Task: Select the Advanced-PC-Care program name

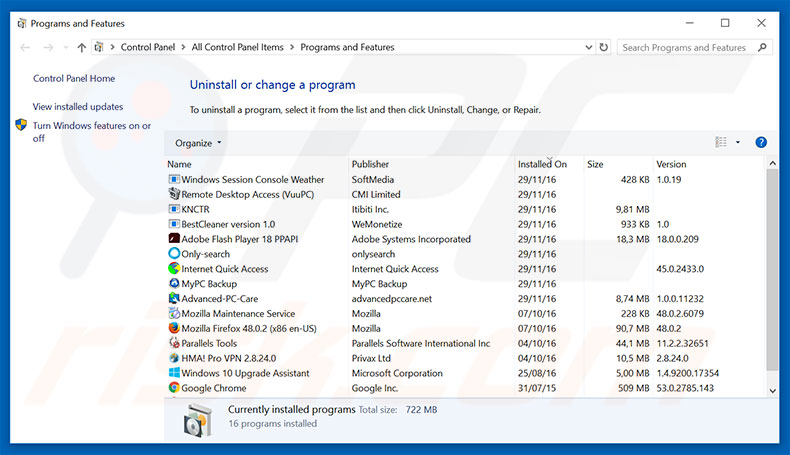Action: (220, 299)
